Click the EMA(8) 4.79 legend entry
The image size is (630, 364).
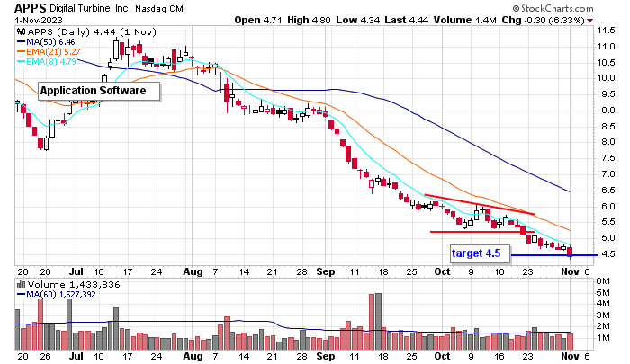pos(51,62)
